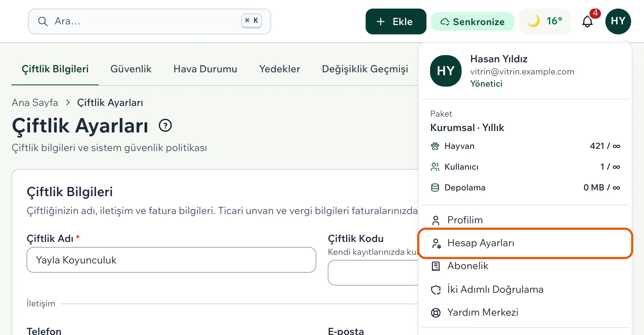Click the ⌘ K shortcut badge
This screenshot has width=644, height=335.
[x=252, y=21]
